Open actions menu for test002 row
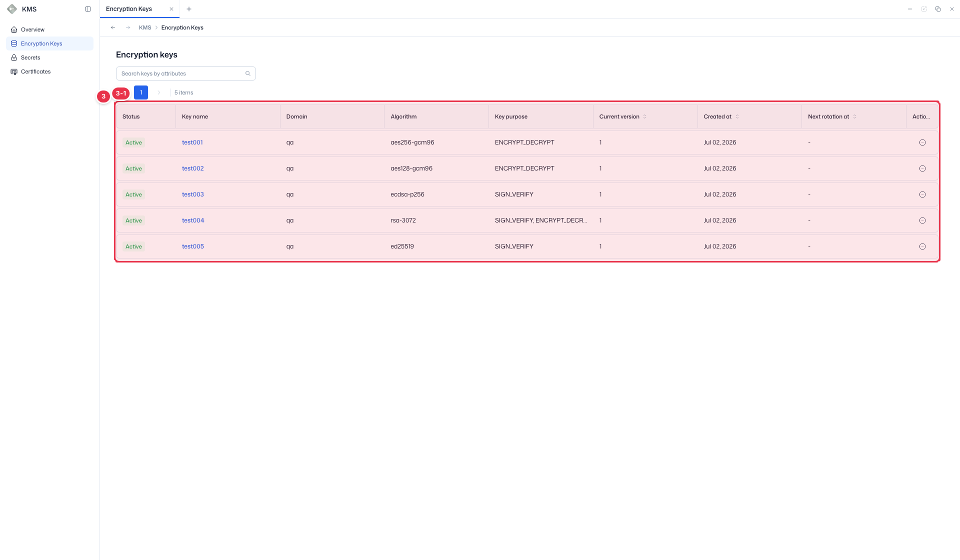 922,168
